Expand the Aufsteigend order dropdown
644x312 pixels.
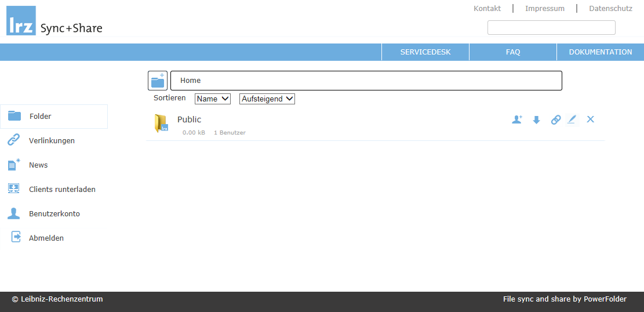pos(267,99)
